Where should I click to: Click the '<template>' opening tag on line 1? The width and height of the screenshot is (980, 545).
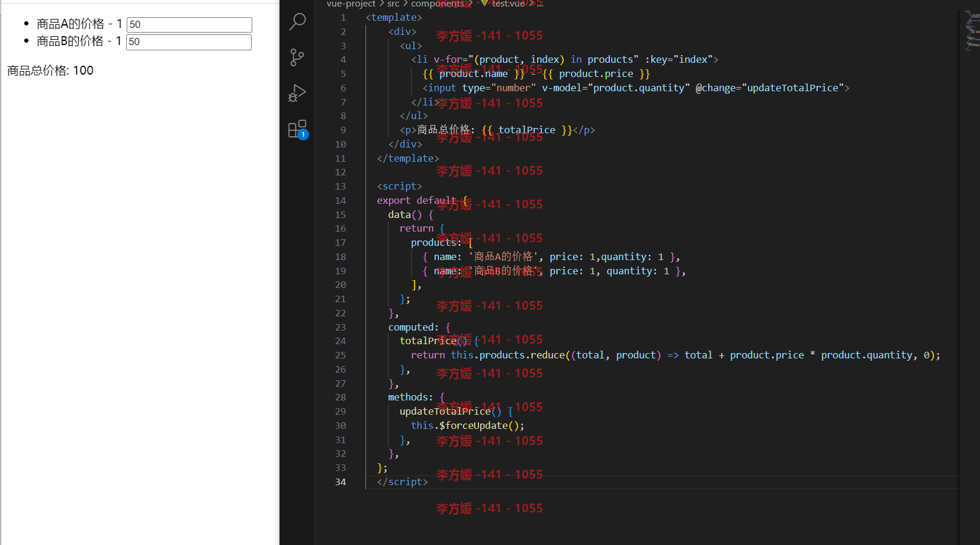[394, 18]
